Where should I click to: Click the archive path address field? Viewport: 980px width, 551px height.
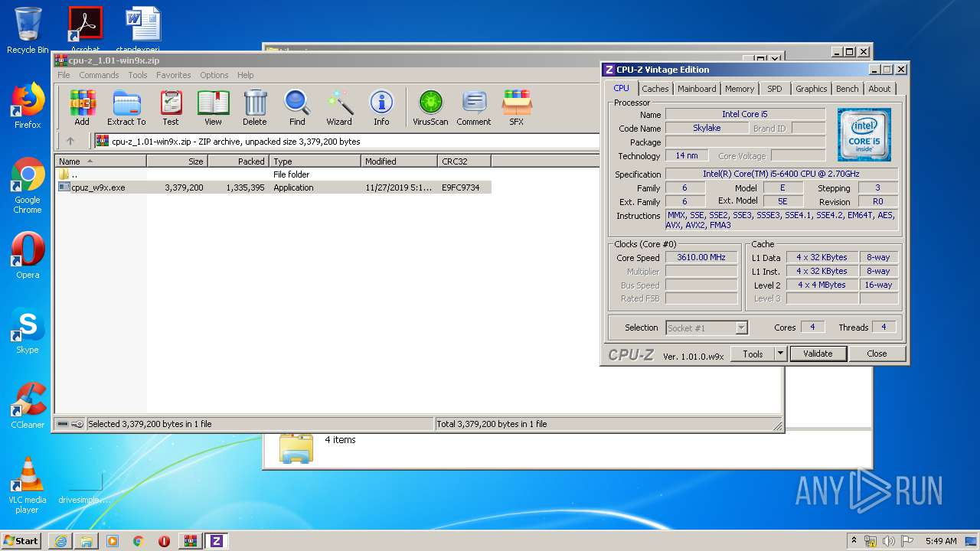pos(346,141)
